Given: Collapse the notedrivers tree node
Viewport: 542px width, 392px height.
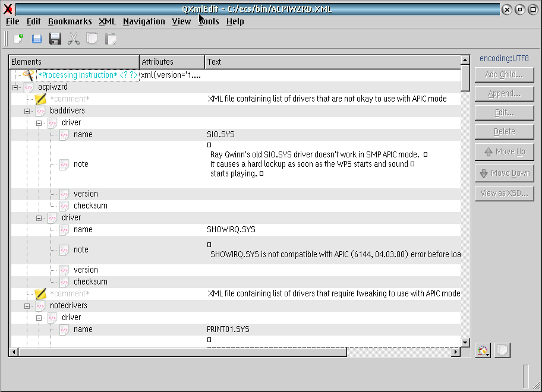Looking at the screenshot, I should (27, 306).
